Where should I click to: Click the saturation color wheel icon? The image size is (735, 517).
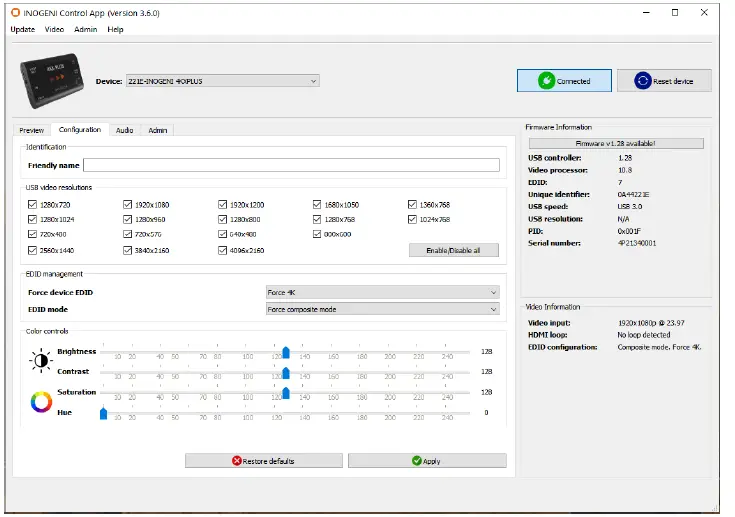41,402
